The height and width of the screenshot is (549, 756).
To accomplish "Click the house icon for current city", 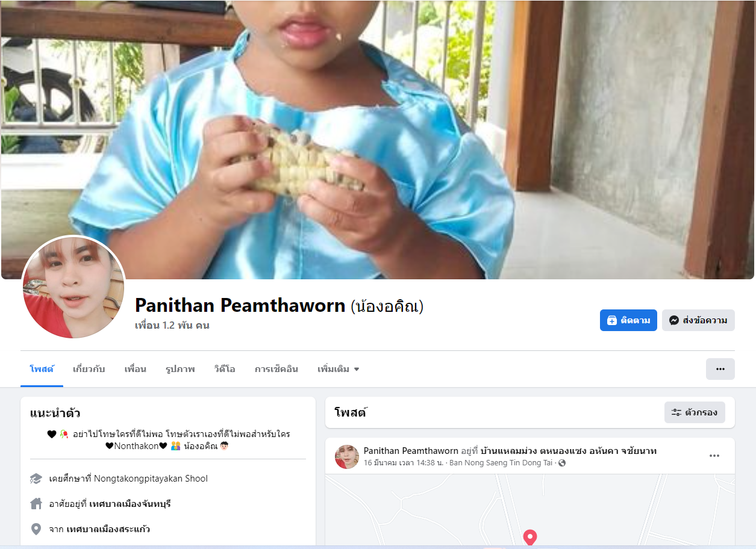I will pos(36,503).
